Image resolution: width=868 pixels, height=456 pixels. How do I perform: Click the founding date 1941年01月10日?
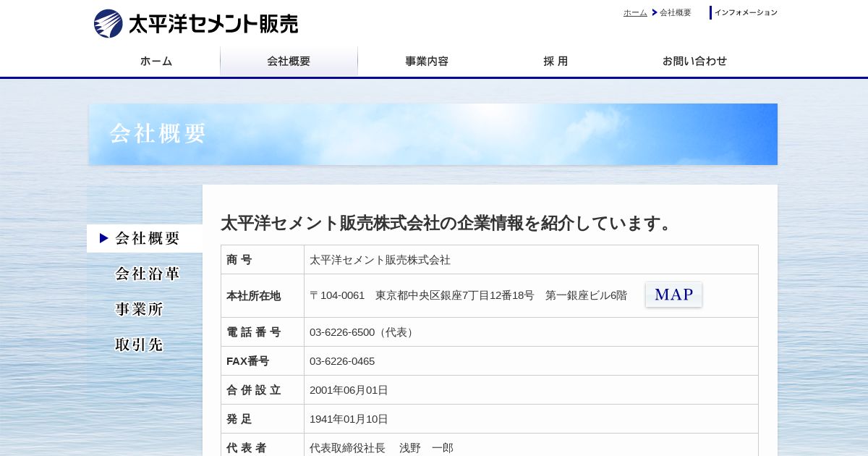(x=349, y=419)
